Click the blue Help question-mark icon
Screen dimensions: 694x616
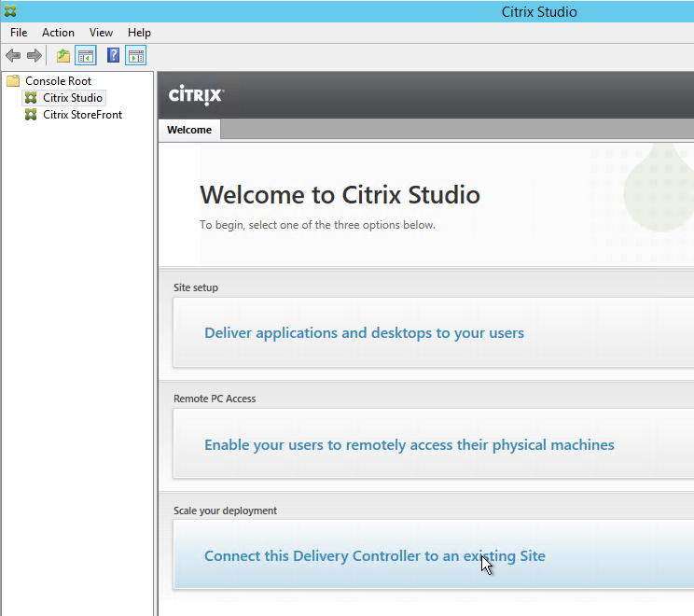point(113,56)
